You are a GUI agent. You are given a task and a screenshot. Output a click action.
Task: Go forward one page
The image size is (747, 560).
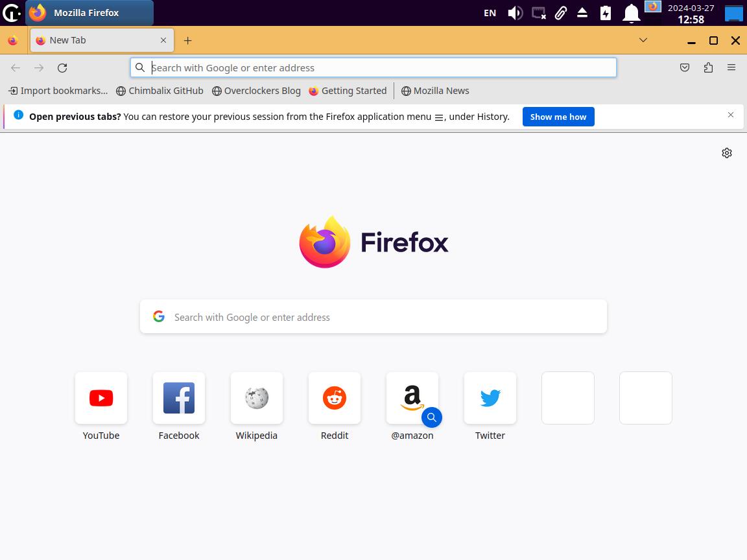click(39, 67)
